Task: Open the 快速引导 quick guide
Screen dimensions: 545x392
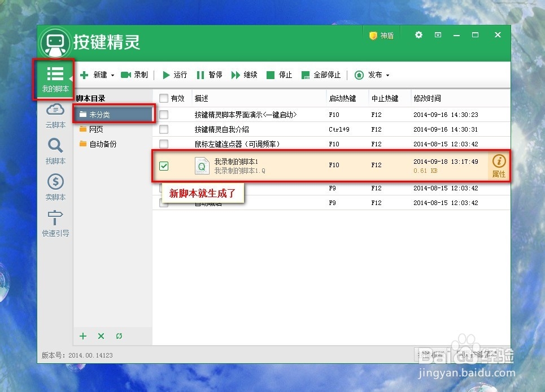Action: pyautogui.click(x=54, y=224)
